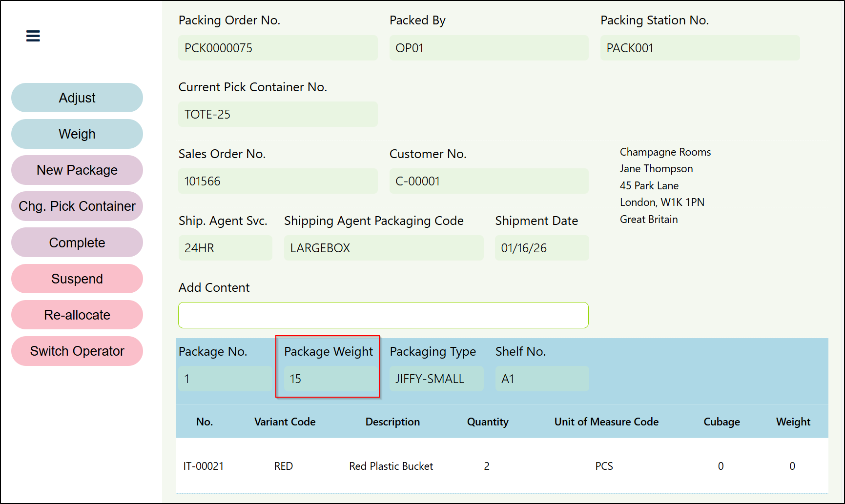Click the Shelf No. A1 field
845x504 pixels.
pyautogui.click(x=541, y=379)
